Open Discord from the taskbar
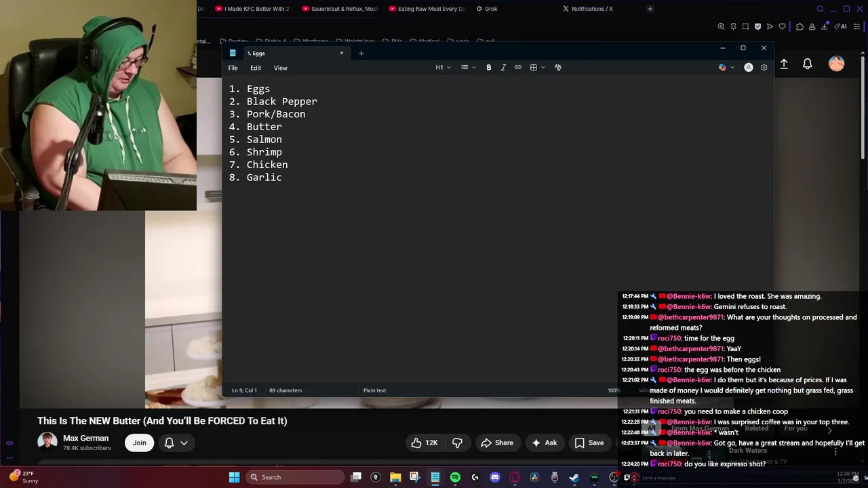This screenshot has width=868, height=488. click(495, 477)
